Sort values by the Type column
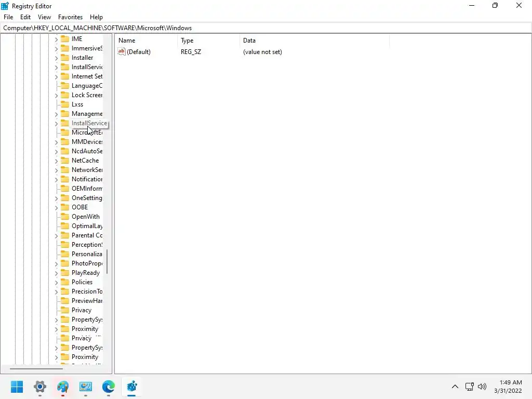The height and width of the screenshot is (399, 532). pyautogui.click(x=208, y=41)
